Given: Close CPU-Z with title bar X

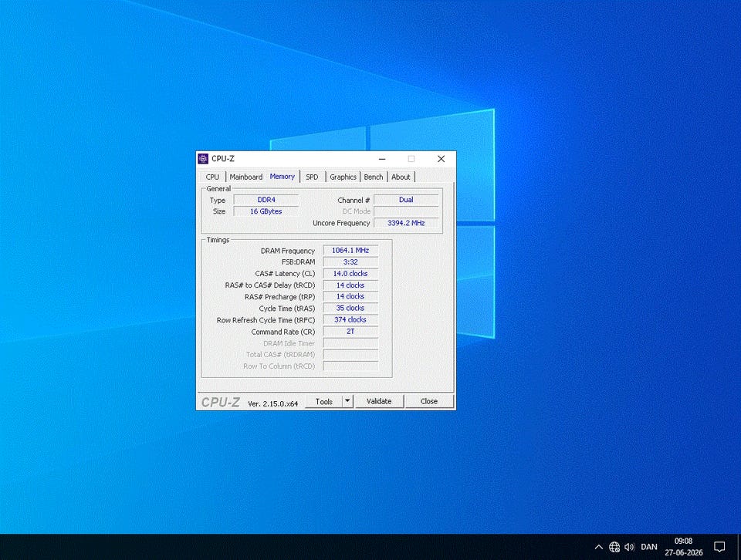Looking at the screenshot, I should click(x=441, y=159).
